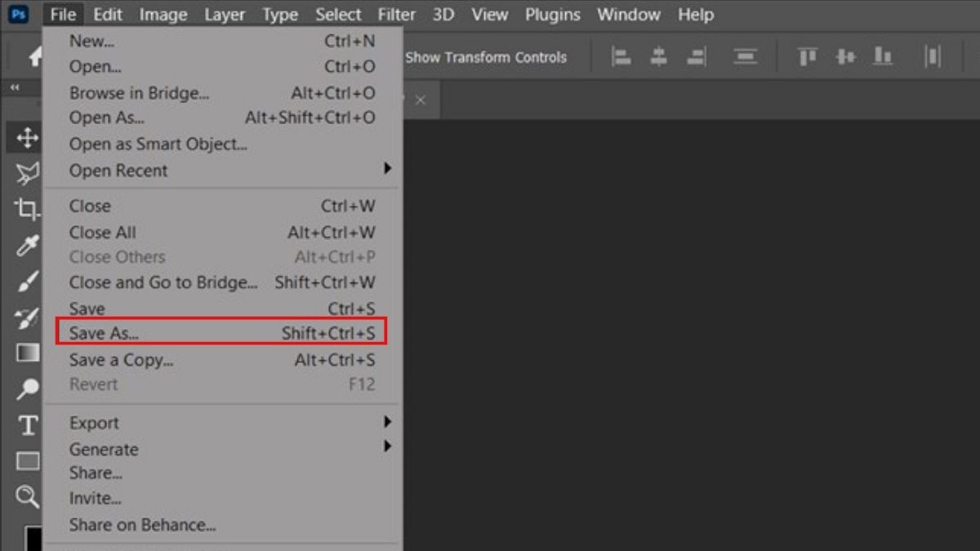Image resolution: width=980 pixels, height=551 pixels.
Task: Select the Eyedropper tool
Action: tap(28, 245)
